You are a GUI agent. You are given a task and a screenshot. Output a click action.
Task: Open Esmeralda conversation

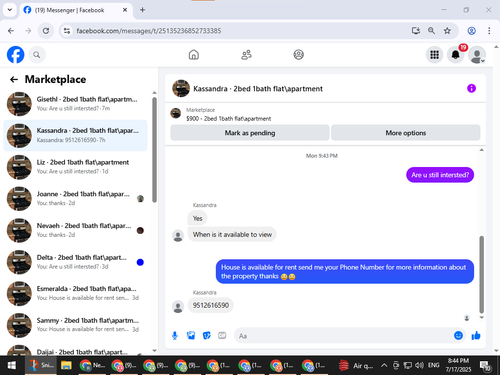pyautogui.click(x=75, y=293)
